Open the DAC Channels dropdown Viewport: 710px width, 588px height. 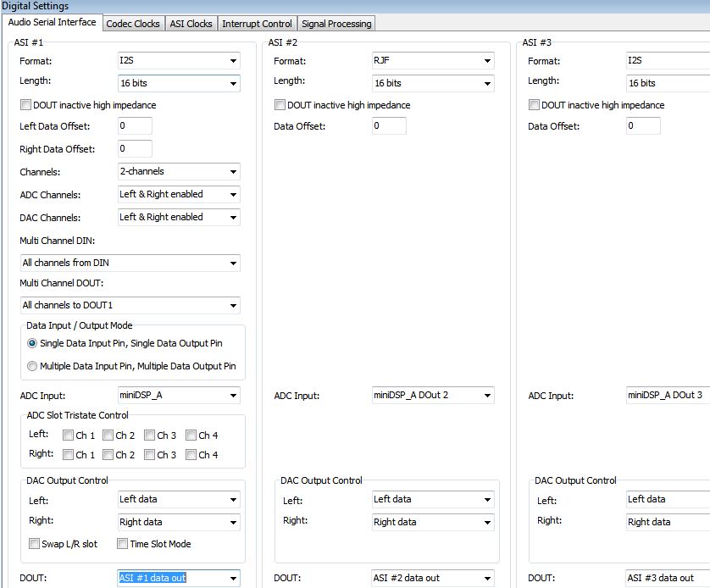[179, 217]
